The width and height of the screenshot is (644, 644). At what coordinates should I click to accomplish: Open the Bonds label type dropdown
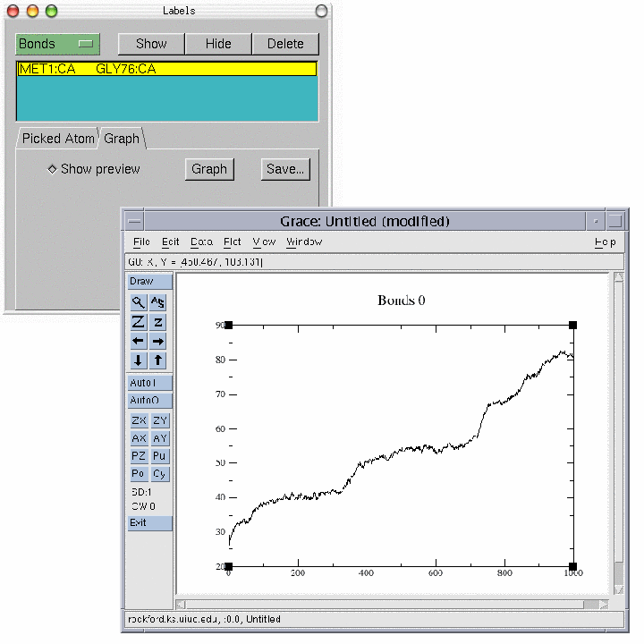57,44
